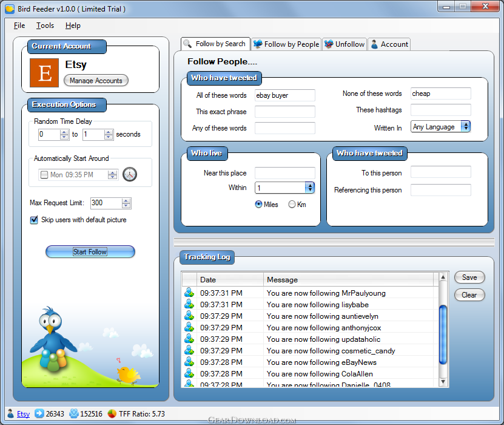Adjust the minimum delay spinner arrows
The width and height of the screenshot is (504, 425).
click(x=64, y=134)
